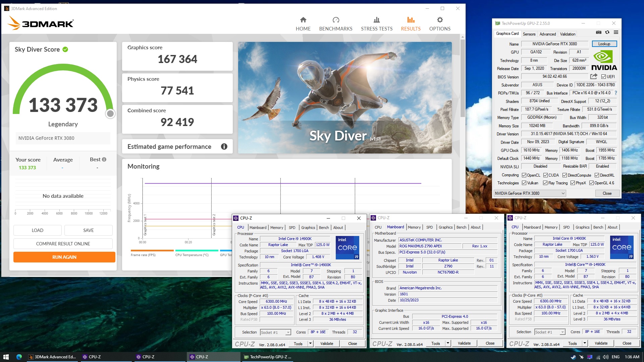Viewport: 644px width, 362px height.
Task: Click the LOAD button in 3DMark
Action: [38, 230]
